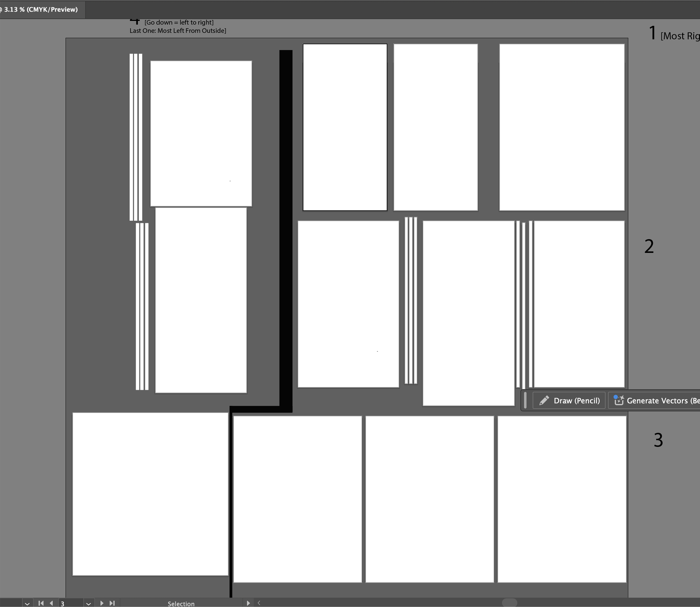
Task: Click the horizontal scroll left arrow
Action: coord(259,603)
